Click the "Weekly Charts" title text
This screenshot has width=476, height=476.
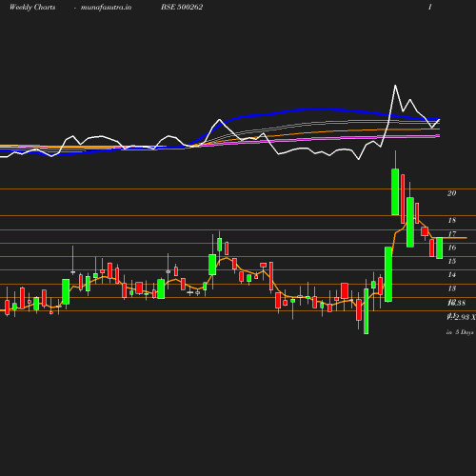pyautogui.click(x=32, y=7)
